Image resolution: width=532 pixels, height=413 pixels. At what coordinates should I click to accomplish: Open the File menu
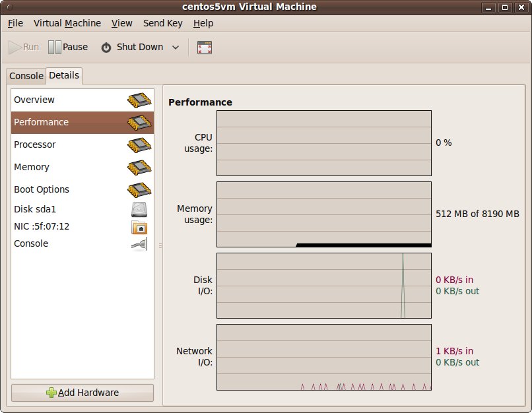pyautogui.click(x=15, y=23)
